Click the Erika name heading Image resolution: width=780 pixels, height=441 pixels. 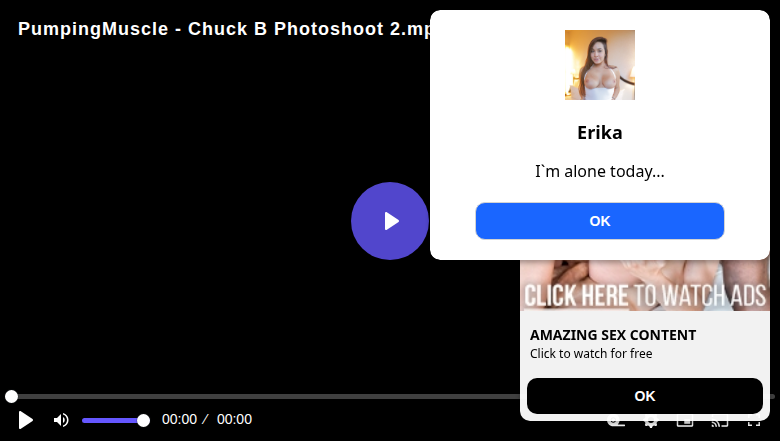click(599, 133)
